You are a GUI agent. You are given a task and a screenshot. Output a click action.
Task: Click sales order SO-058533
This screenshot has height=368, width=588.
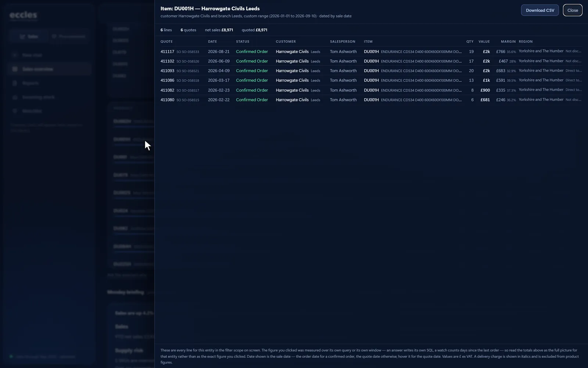(188, 52)
